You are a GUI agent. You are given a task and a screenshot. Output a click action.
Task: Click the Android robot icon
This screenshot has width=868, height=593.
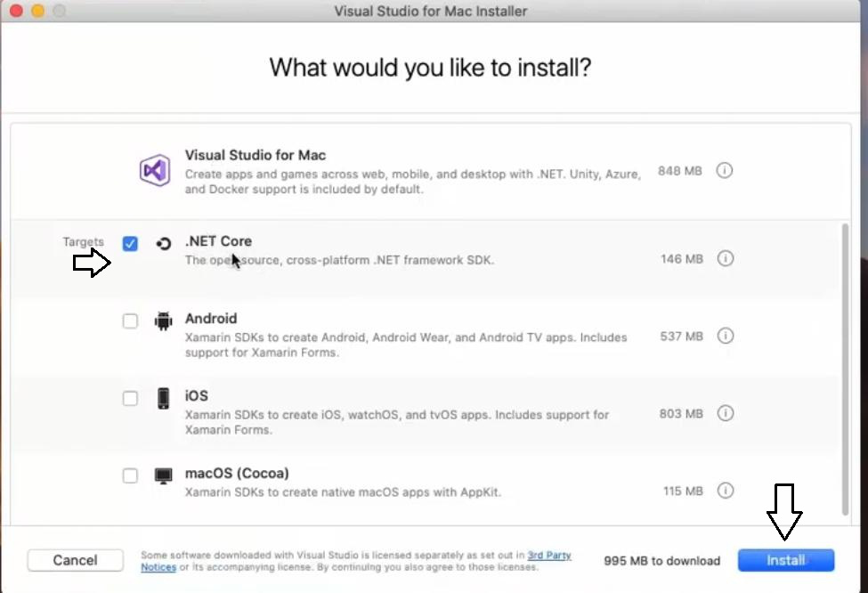(x=163, y=321)
